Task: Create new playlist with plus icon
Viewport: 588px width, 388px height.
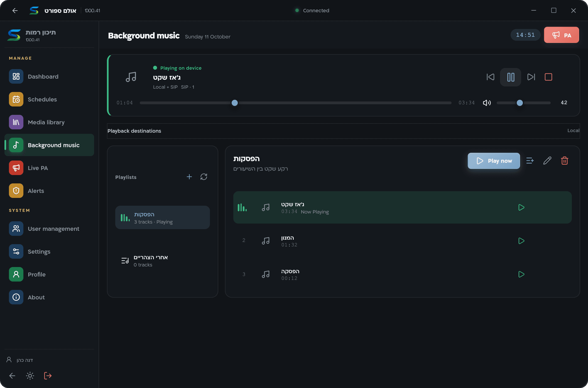Action: (189, 177)
